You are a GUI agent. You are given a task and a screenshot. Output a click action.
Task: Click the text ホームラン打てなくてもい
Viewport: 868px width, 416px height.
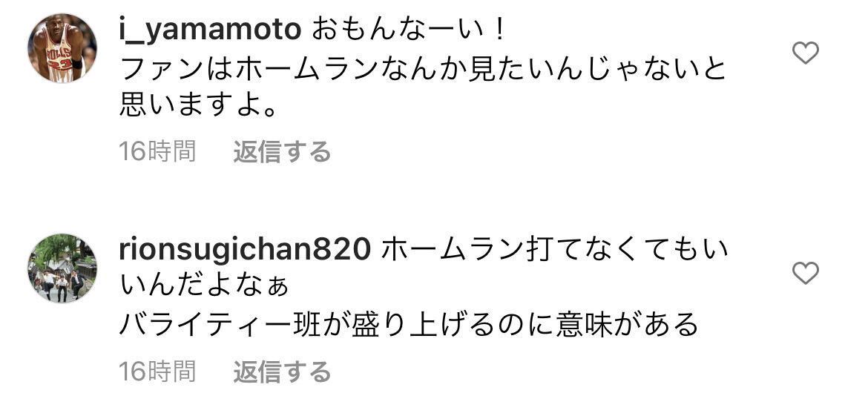(555, 251)
